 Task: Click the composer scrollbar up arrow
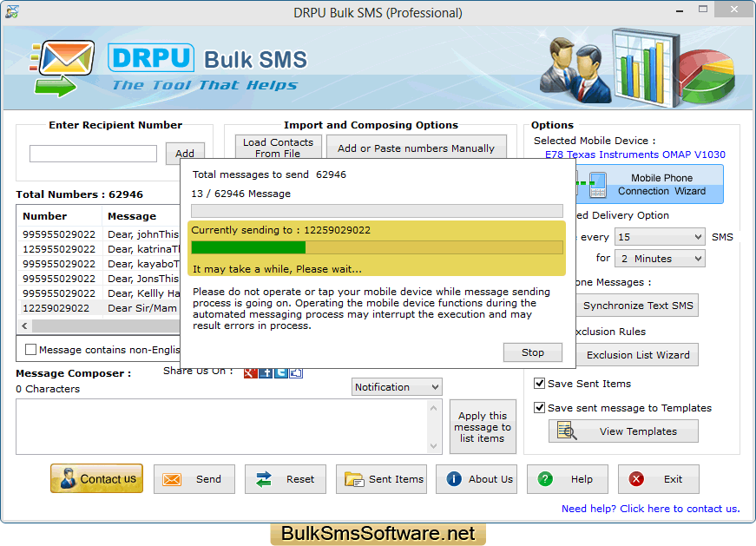point(433,409)
